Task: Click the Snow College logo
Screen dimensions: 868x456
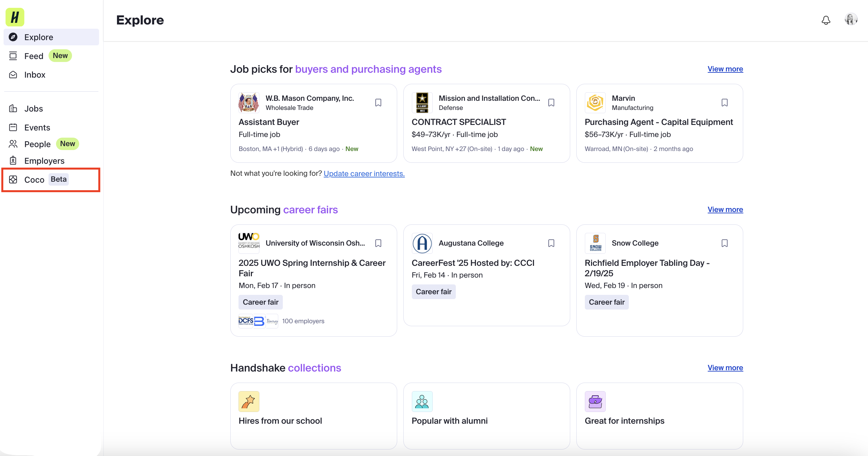Action: (595, 243)
